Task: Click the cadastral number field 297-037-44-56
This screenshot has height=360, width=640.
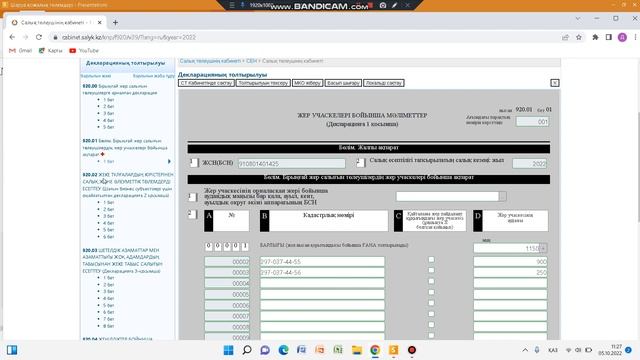Action: tap(322, 272)
